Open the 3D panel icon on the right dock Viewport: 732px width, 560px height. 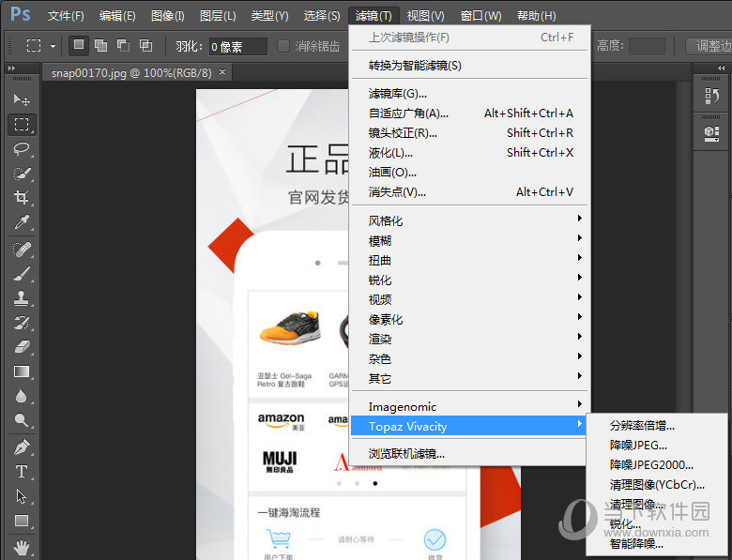711,134
